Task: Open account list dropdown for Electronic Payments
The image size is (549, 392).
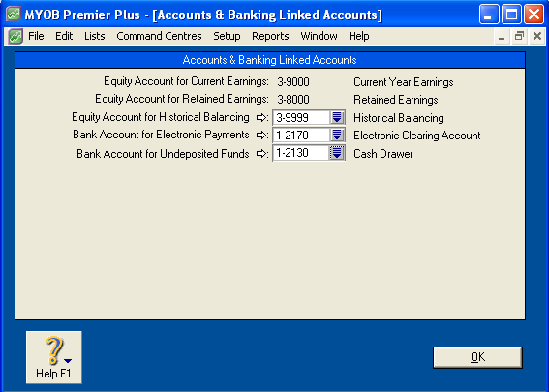Action: pos(337,135)
